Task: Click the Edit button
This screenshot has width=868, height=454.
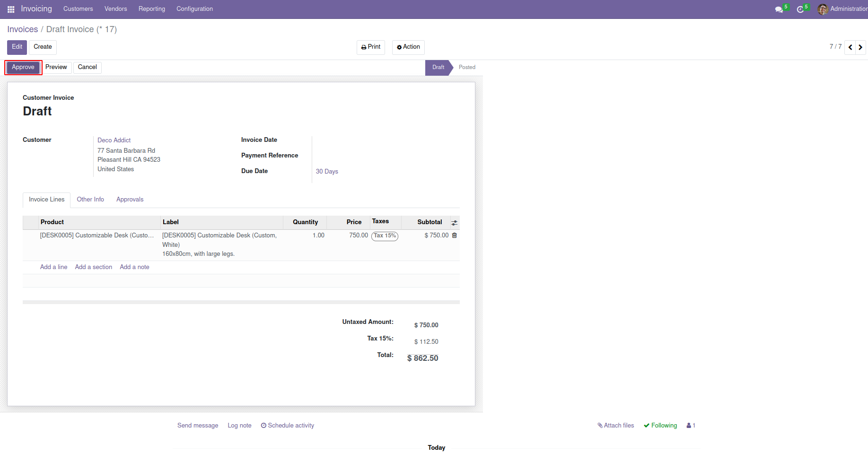Action: point(17,47)
